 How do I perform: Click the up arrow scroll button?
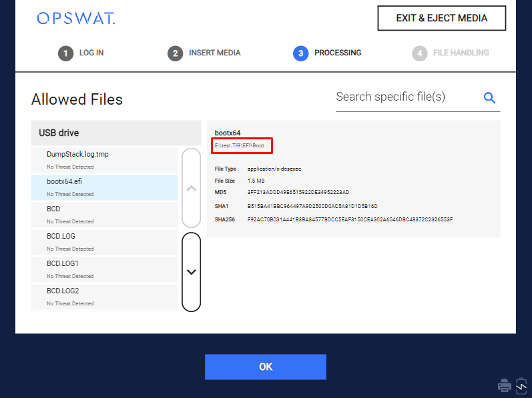[192, 188]
